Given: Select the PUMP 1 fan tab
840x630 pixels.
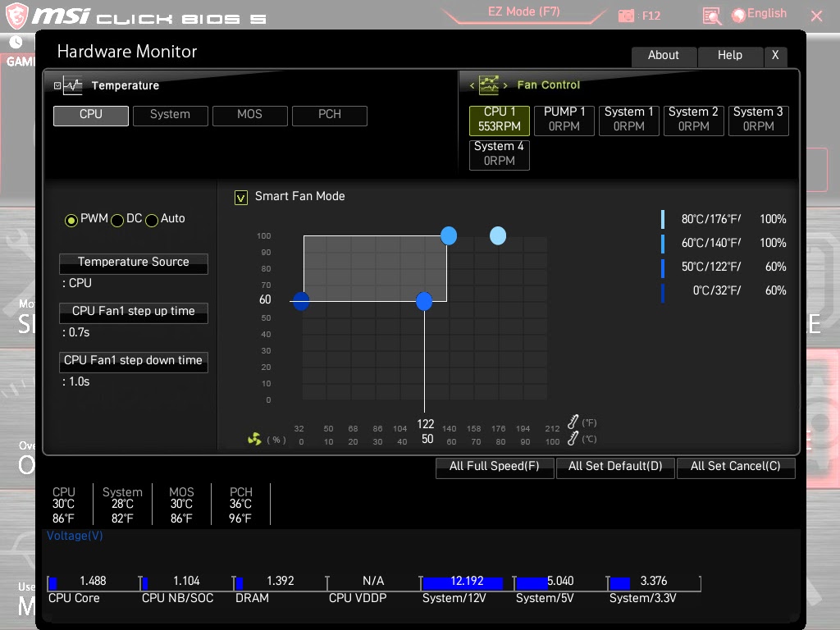Looking at the screenshot, I should [564, 120].
